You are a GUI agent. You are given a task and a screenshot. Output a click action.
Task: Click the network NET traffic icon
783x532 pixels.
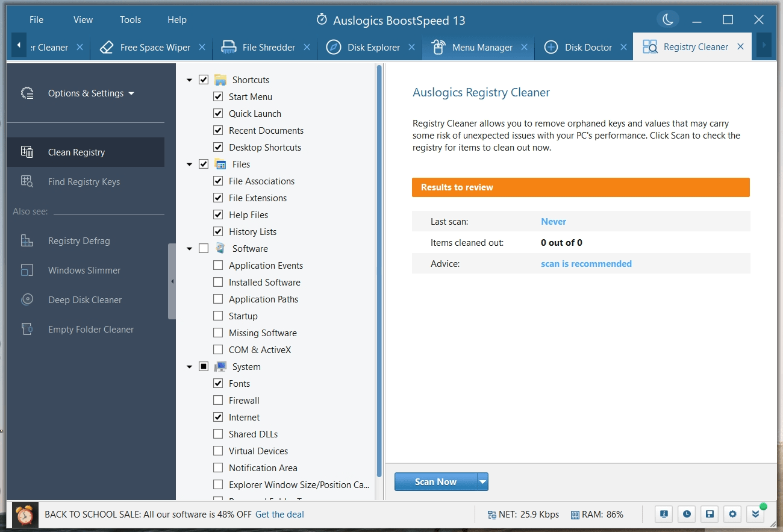492,515
